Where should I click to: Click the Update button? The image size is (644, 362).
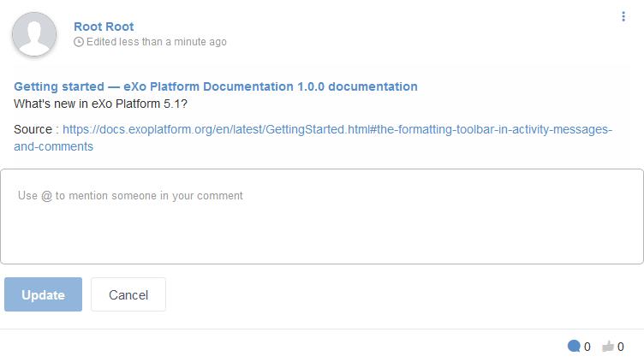pyautogui.click(x=43, y=294)
